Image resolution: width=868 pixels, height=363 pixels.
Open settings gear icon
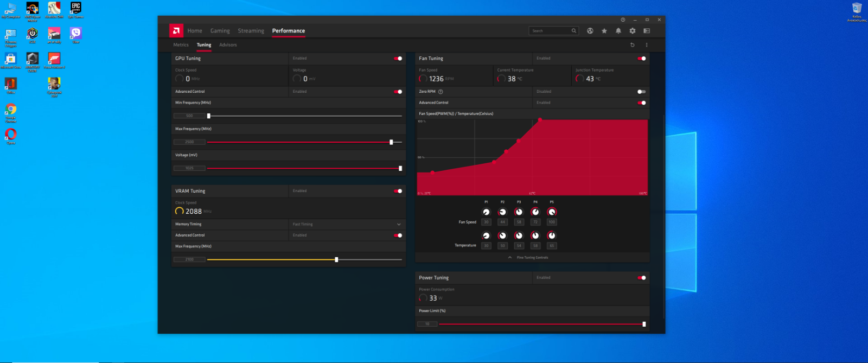pyautogui.click(x=633, y=31)
